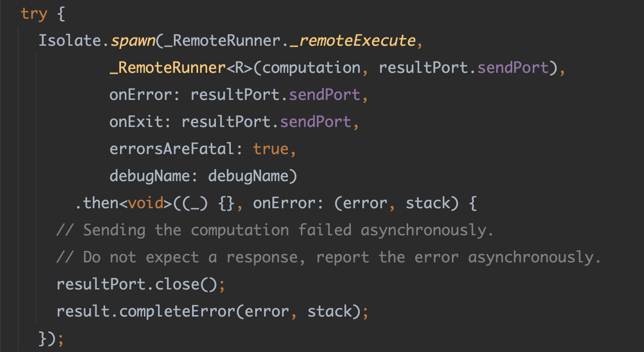644x352 pixels.
Task: Click _remoteExecute method reference
Action: 352,41
